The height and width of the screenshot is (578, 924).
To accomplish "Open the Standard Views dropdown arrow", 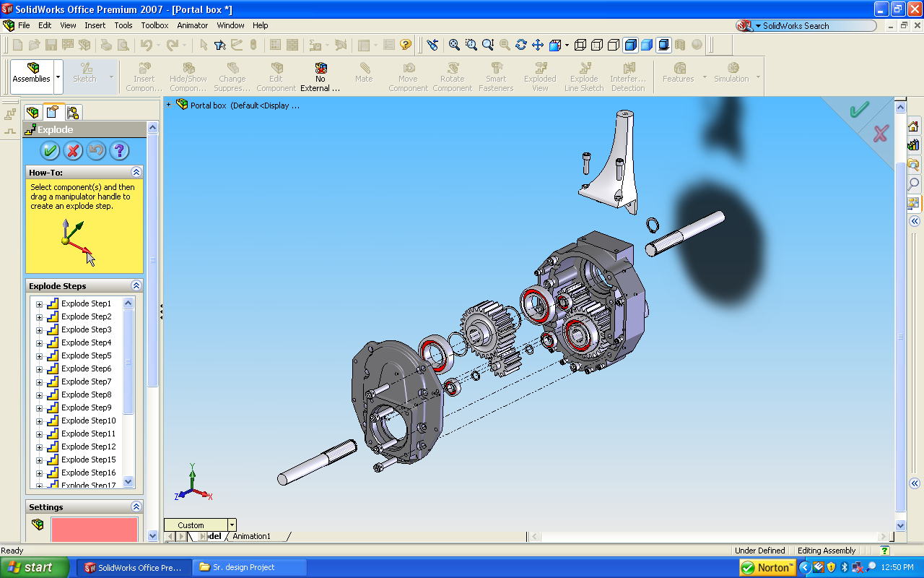I will click(567, 45).
